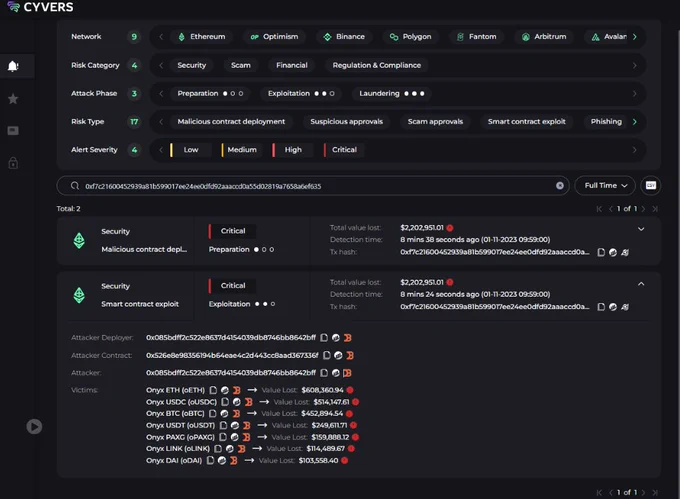Expand the Malicious contract deployment alert

(641, 229)
